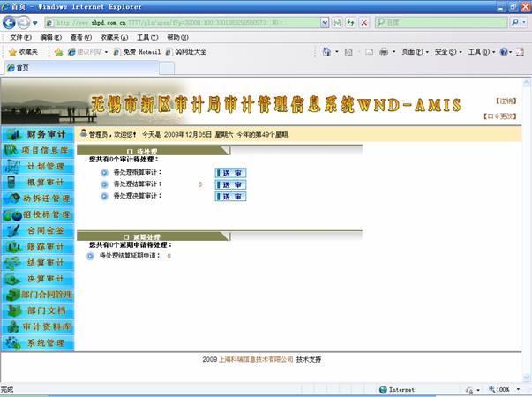Click the compatibility view icon

[x=337, y=23]
